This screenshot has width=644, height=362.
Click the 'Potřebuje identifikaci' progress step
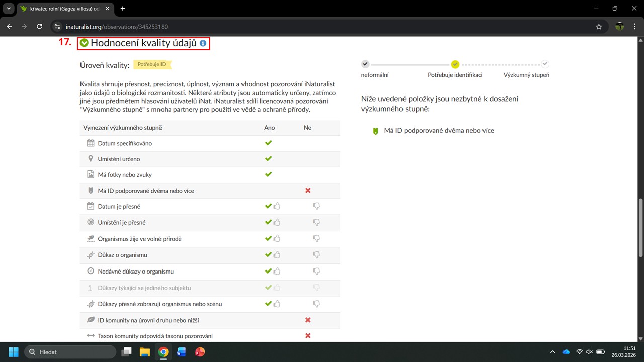[x=455, y=64]
